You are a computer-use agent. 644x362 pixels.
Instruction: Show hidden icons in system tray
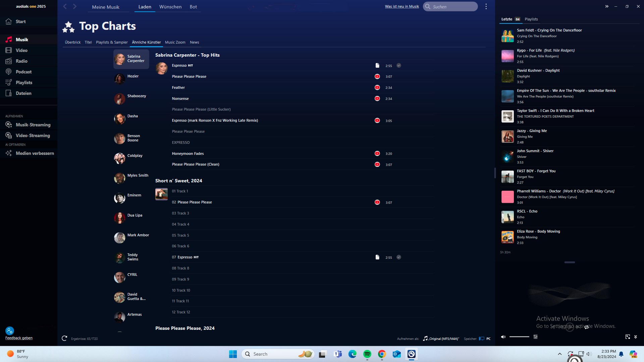pyautogui.click(x=559, y=354)
